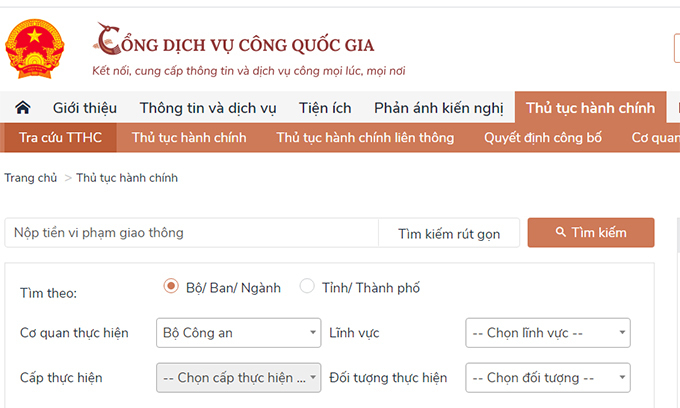Expand the Chọn lĩnh vực dropdown
680x408 pixels.
point(548,332)
